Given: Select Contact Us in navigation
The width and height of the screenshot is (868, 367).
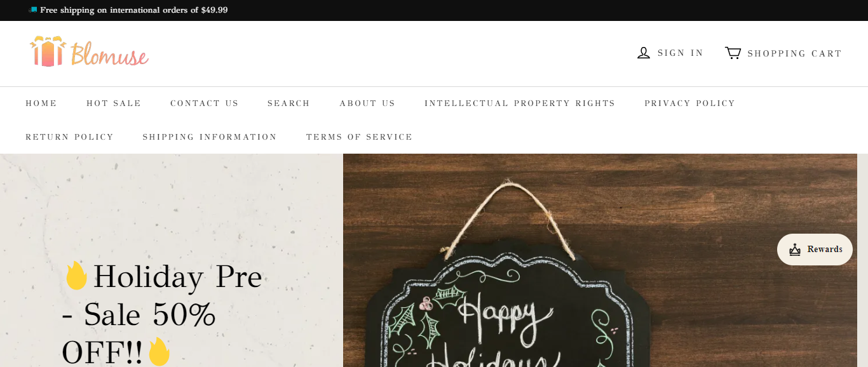Looking at the screenshot, I should pyautogui.click(x=205, y=103).
